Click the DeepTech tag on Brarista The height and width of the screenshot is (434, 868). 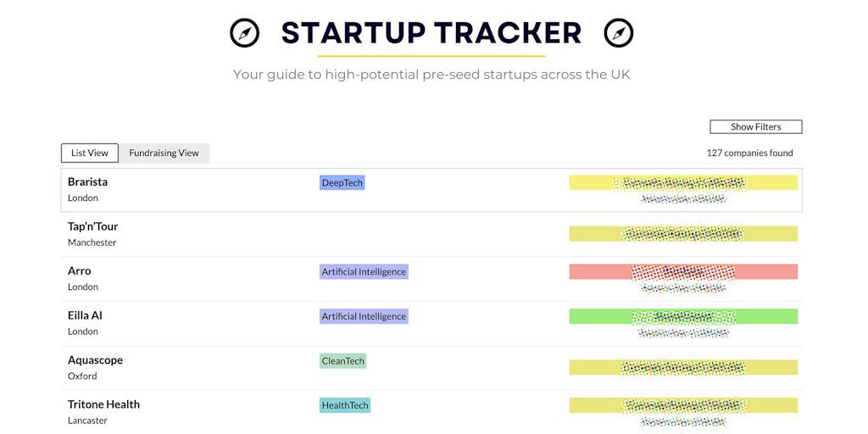pyautogui.click(x=342, y=183)
